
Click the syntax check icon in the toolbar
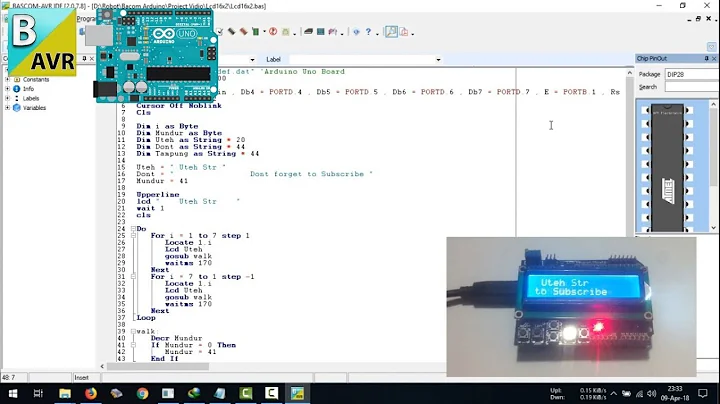click(x=219, y=32)
